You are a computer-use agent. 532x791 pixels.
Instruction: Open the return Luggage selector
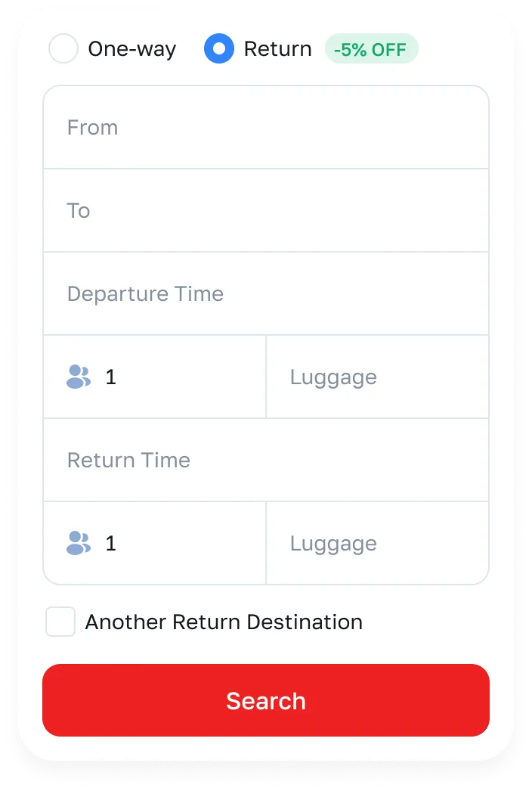point(377,543)
